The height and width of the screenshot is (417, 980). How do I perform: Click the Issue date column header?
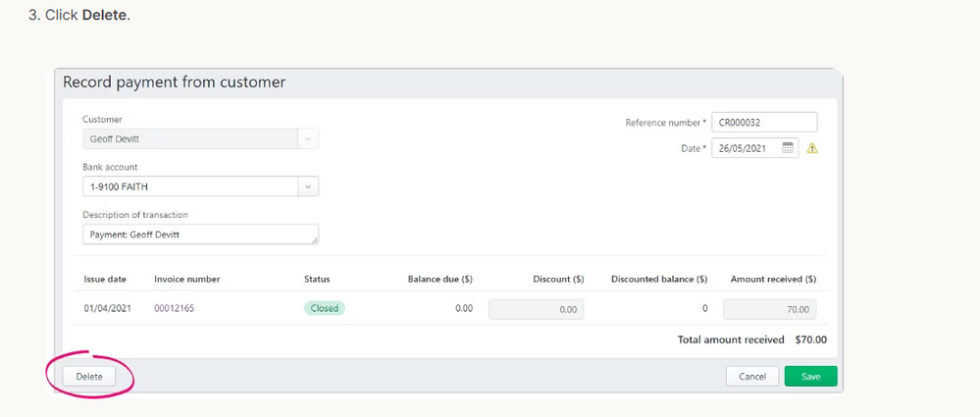[105, 279]
